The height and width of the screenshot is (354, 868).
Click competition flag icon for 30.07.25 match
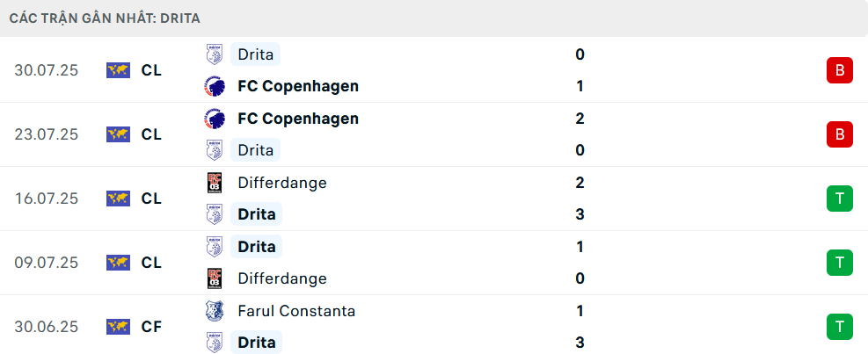(x=118, y=70)
